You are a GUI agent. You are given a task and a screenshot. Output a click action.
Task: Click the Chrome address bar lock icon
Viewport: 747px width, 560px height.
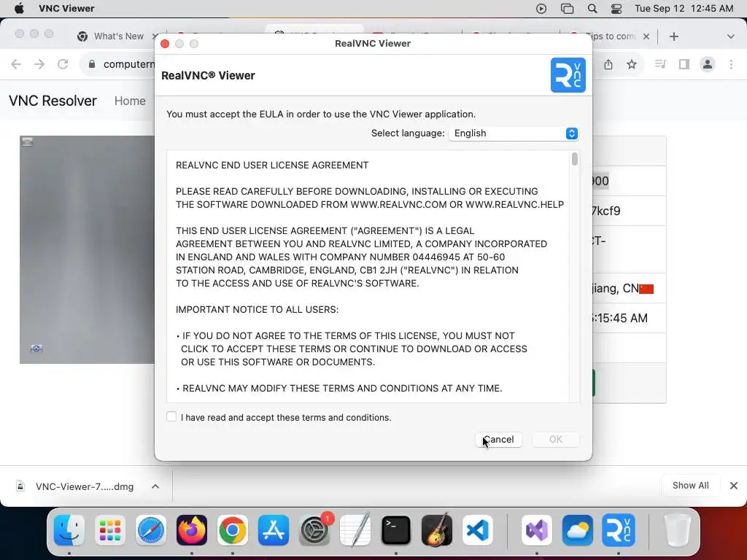(92, 64)
